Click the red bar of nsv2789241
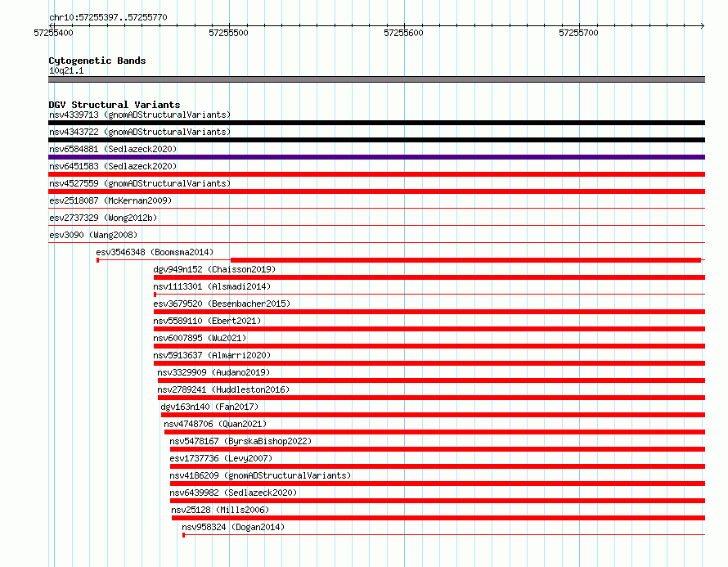This screenshot has height=567, width=728. [431, 398]
